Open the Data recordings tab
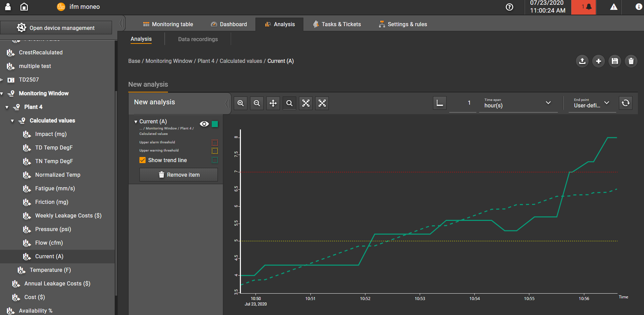 click(198, 39)
